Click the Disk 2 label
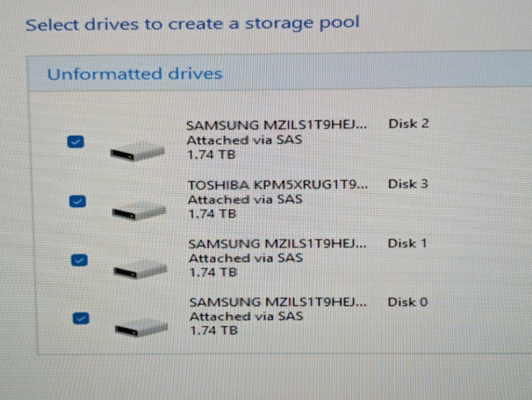 (x=408, y=124)
